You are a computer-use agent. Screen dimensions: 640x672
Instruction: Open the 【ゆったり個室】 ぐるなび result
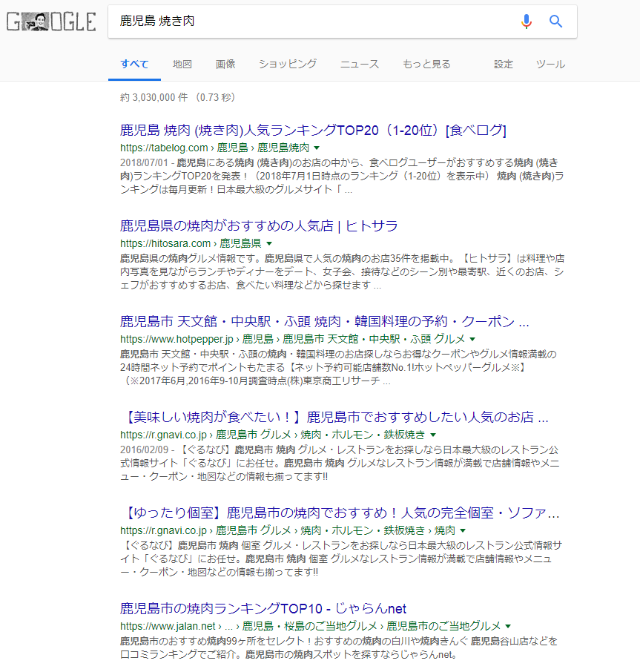pos(340,513)
